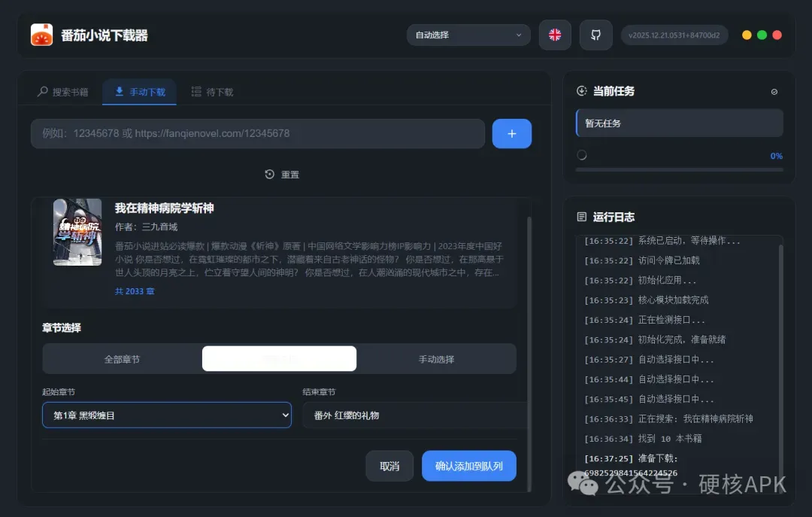Click the task progress bar
Screen dimensions: 812x517
pos(680,169)
